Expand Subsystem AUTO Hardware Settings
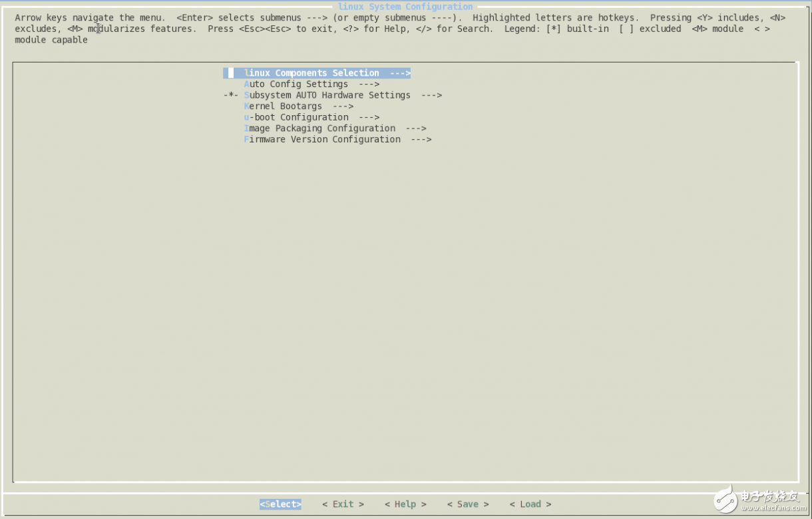812x519 pixels. 328,94
